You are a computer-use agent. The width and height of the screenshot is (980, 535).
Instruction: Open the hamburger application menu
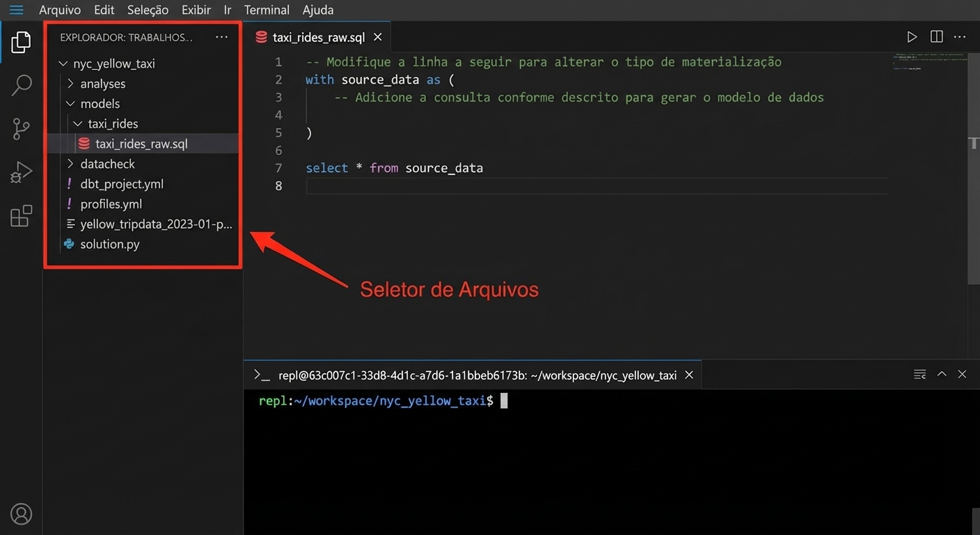[x=16, y=10]
